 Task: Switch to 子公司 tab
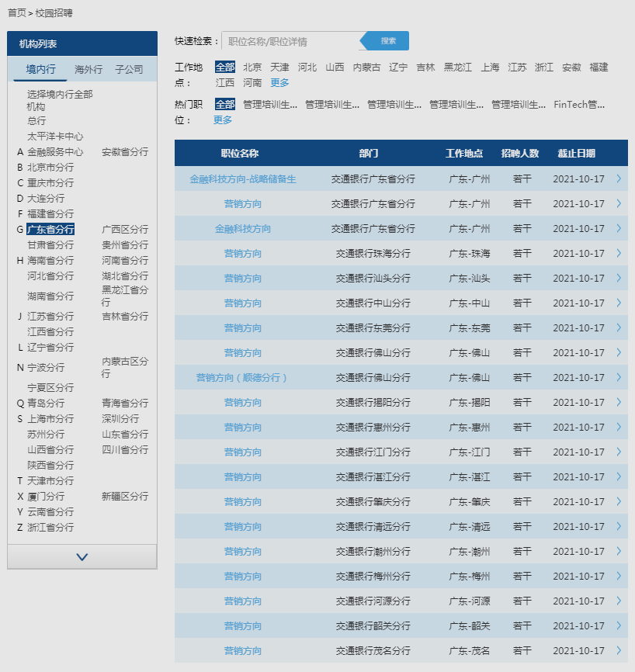(129, 69)
